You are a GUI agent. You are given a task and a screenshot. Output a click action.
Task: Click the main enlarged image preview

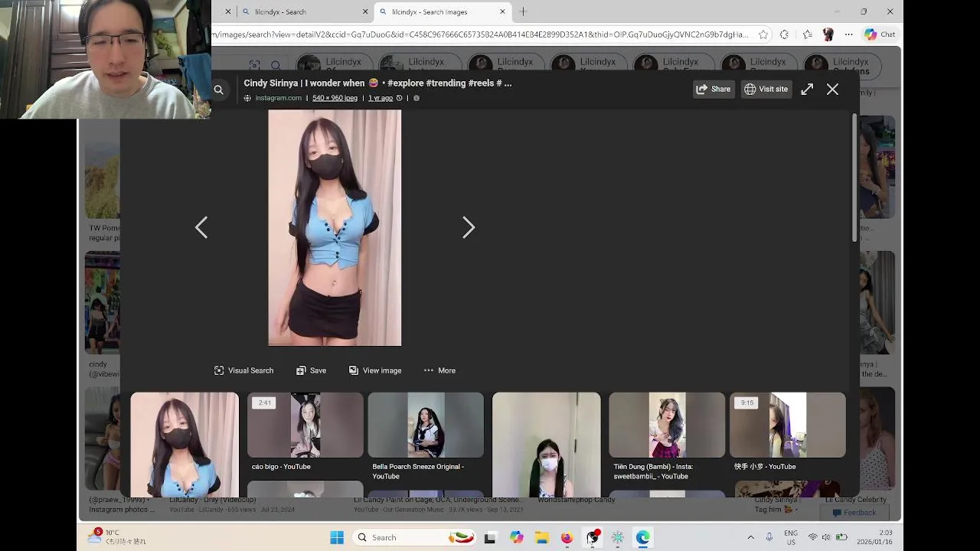(x=335, y=228)
